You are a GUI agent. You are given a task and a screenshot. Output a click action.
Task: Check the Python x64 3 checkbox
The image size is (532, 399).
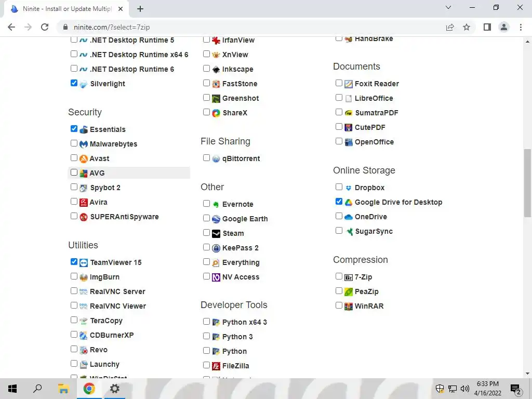click(206, 321)
